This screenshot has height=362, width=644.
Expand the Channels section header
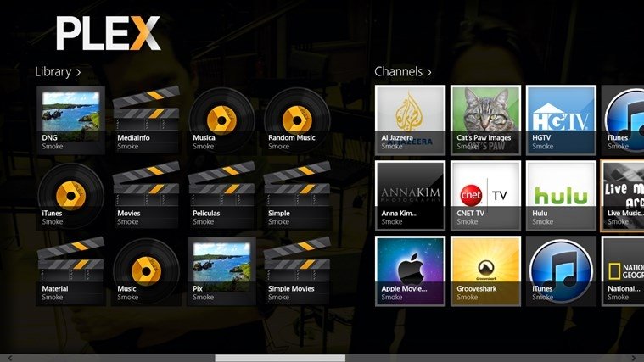pyautogui.click(x=403, y=72)
